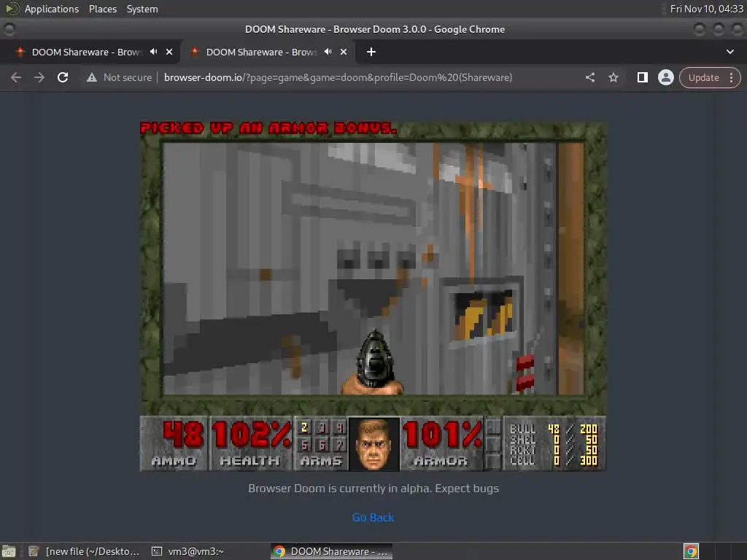Screen dimensions: 747x560
Task: Share this page via share icon
Action: coord(589,77)
